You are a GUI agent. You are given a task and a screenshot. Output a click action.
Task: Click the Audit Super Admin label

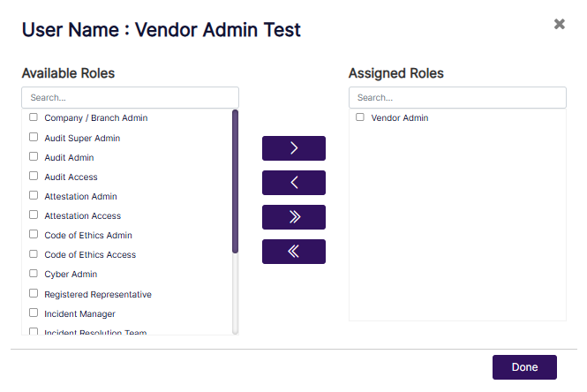[x=82, y=138]
